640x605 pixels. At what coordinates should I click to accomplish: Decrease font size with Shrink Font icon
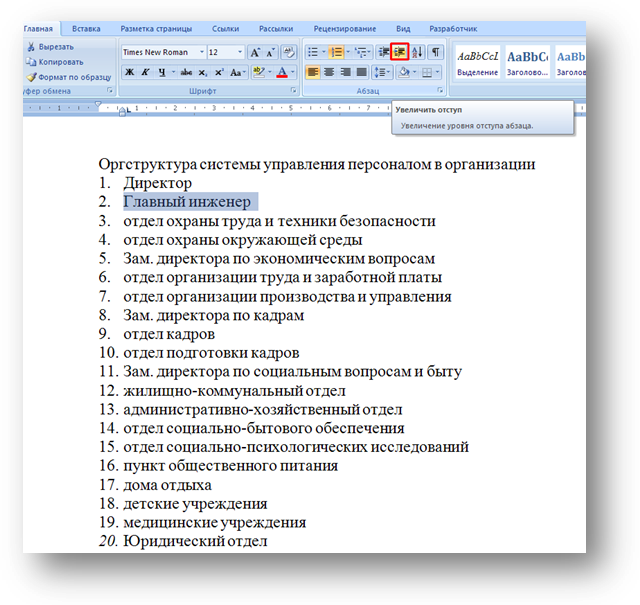(270, 52)
